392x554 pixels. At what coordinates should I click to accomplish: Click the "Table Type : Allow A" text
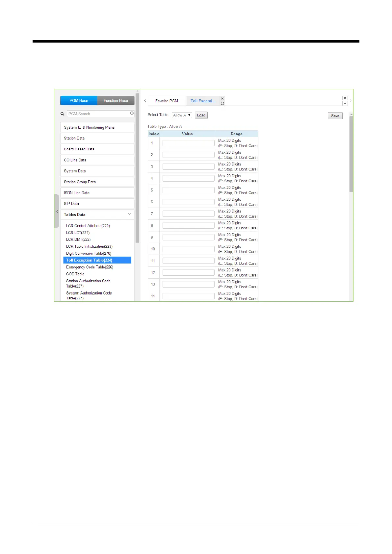point(165,126)
